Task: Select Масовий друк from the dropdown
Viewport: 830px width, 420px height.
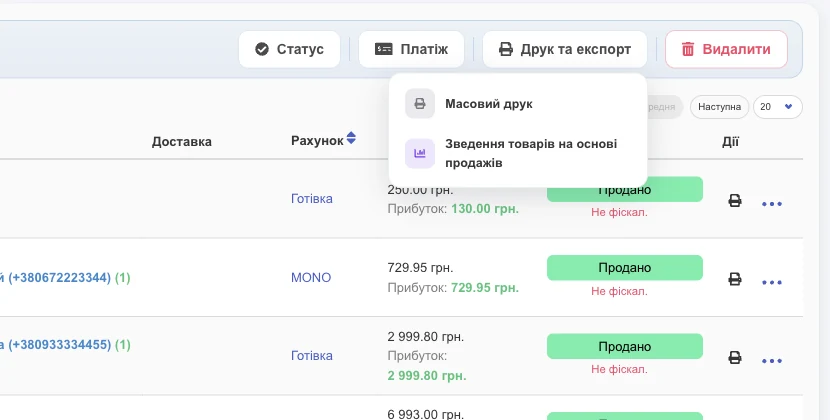Action: point(517,104)
